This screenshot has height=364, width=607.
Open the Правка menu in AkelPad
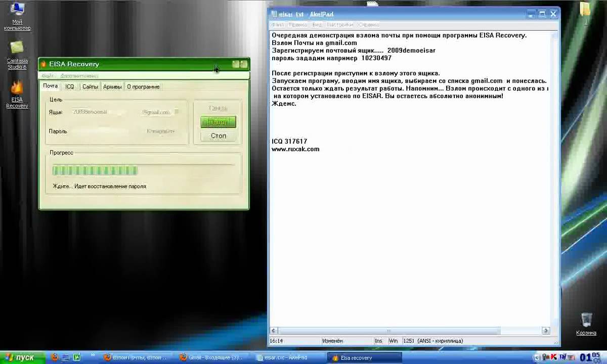coord(298,25)
